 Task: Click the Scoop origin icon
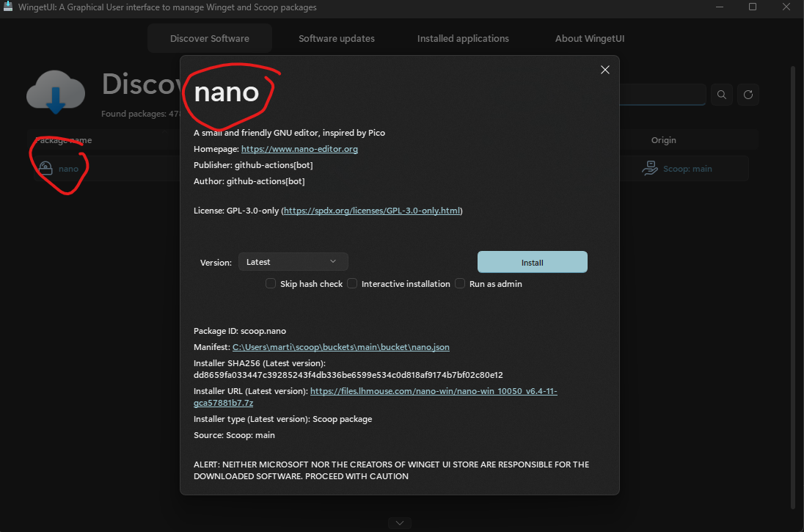pyautogui.click(x=650, y=168)
